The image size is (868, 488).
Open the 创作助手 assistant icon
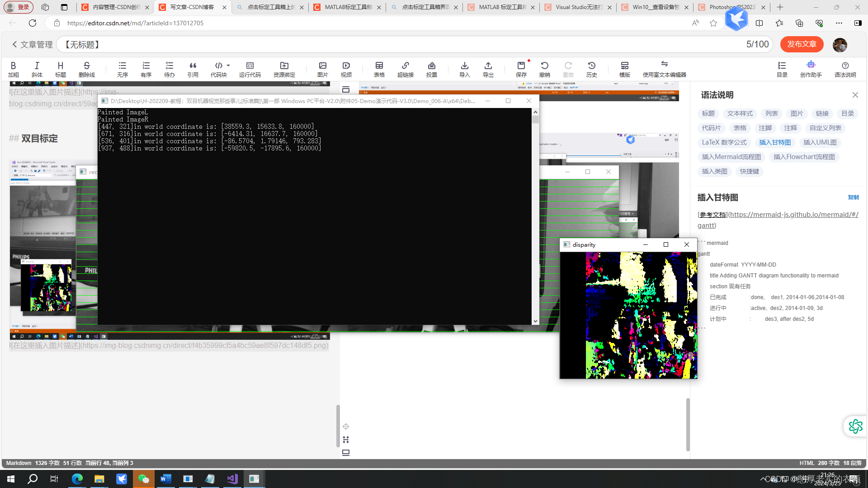811,69
